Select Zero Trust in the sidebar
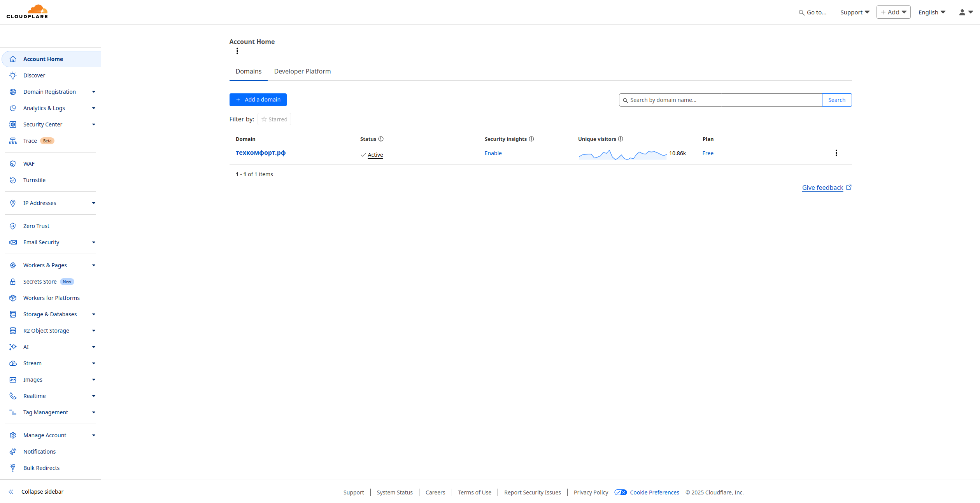Screen dimensions: 980x503 point(36,226)
